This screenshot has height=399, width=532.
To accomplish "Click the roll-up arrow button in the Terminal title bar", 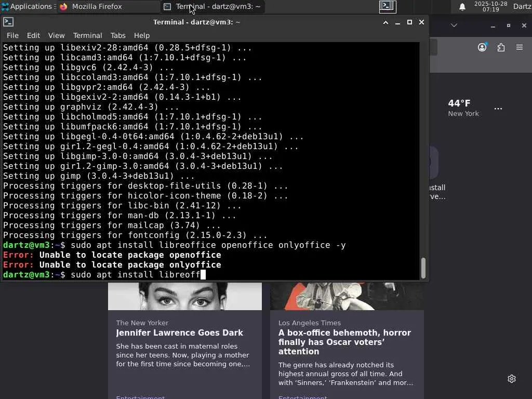I will [x=385, y=22].
